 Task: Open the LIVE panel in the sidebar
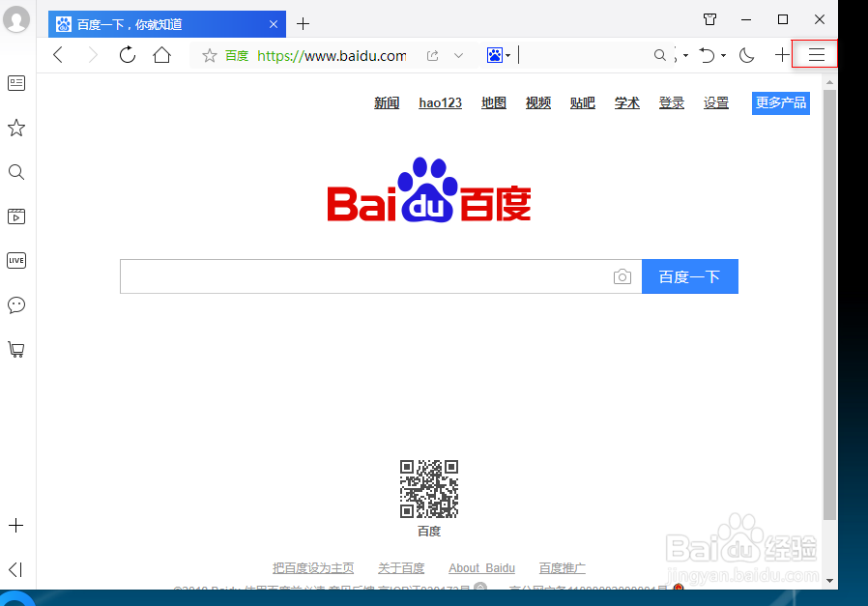pyautogui.click(x=16, y=260)
